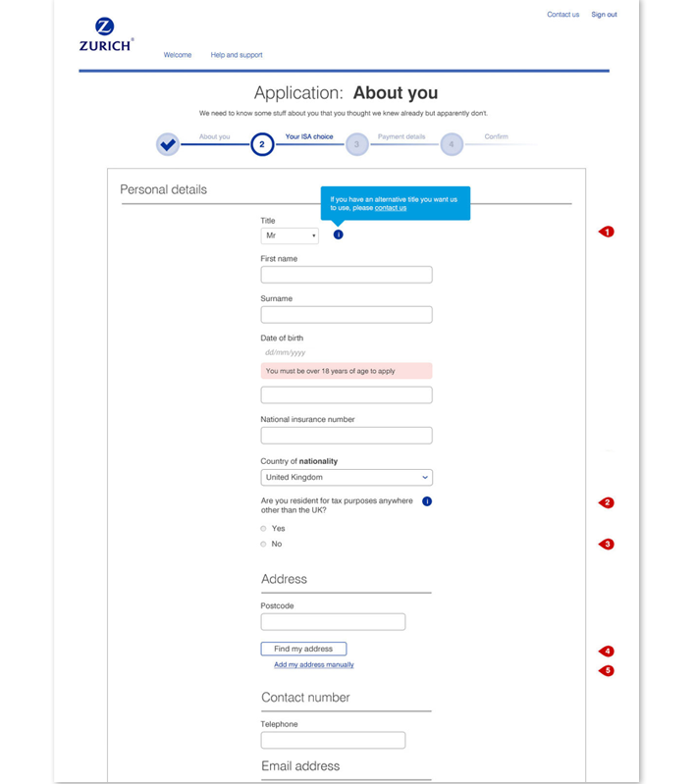Click the 'Address' section heading

click(284, 579)
